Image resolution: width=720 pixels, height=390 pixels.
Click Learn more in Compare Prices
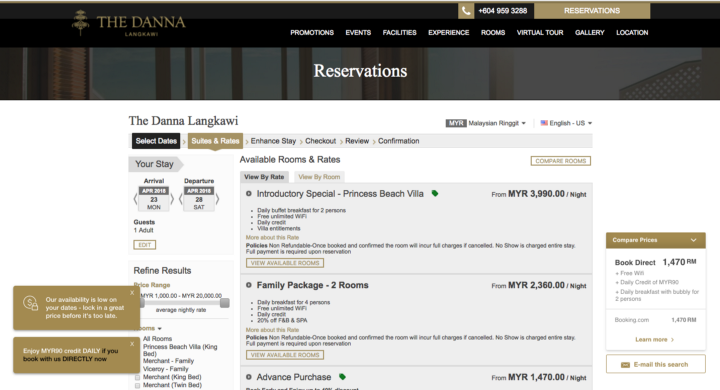tap(654, 339)
